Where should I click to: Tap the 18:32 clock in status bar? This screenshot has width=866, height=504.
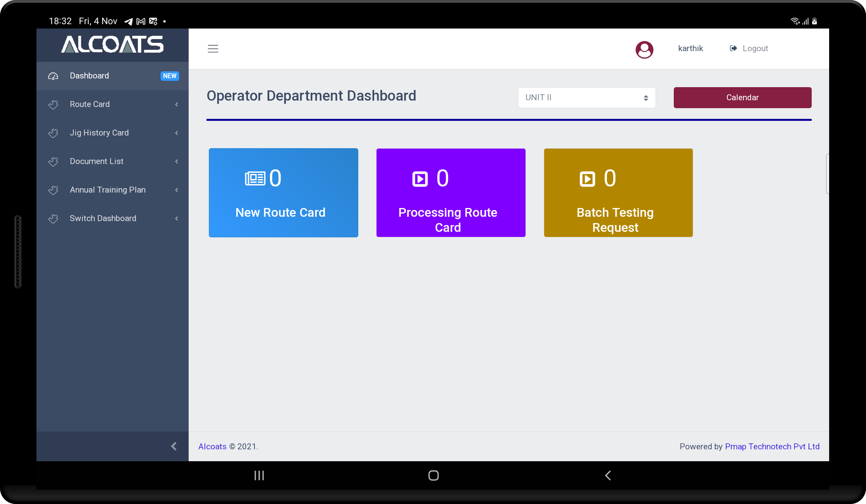pyautogui.click(x=60, y=21)
